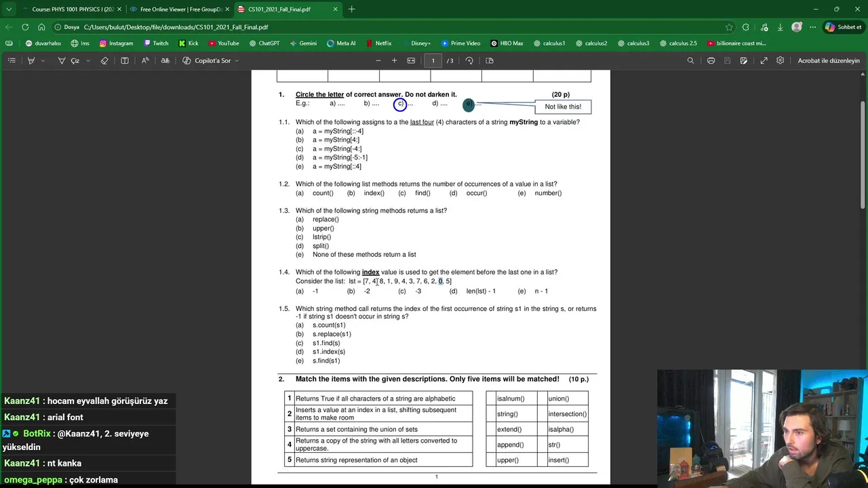This screenshot has width=868, height=488.
Task: Click the fit to width icon
Action: [411, 60]
